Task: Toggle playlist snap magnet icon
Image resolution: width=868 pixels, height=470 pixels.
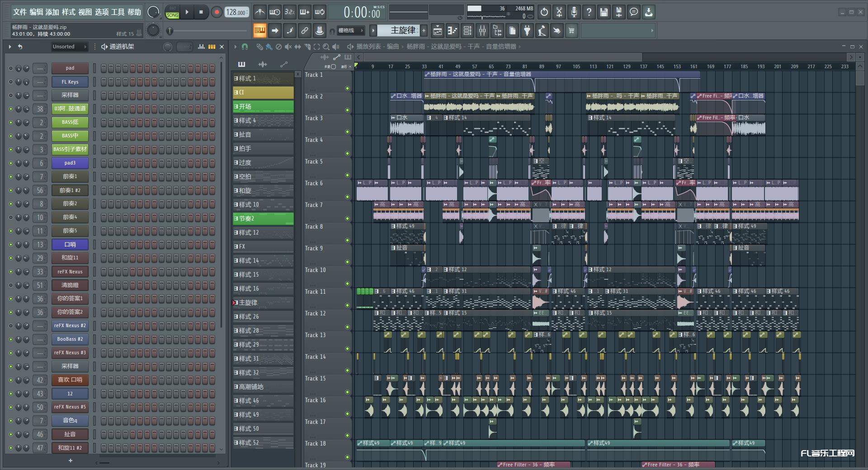Action: (x=245, y=47)
